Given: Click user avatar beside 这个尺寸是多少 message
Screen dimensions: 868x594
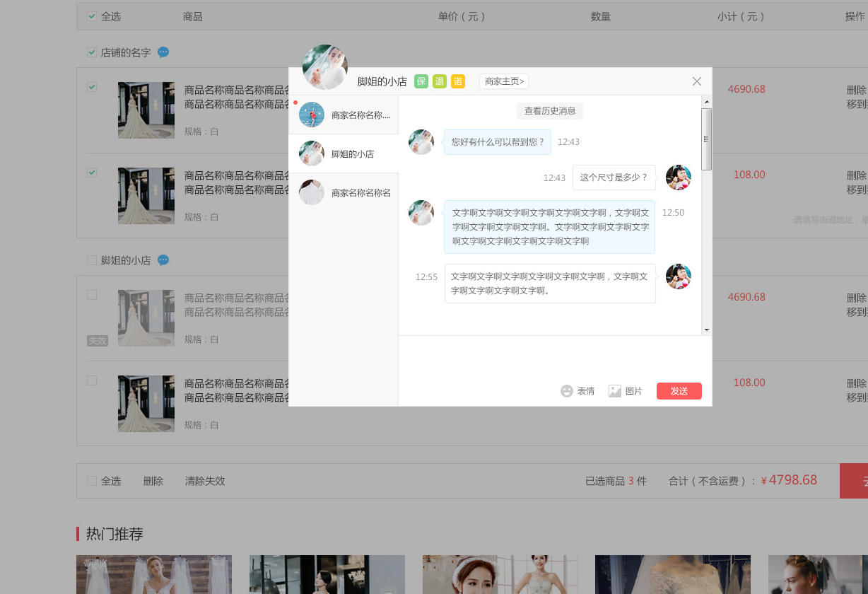Looking at the screenshot, I should click(x=679, y=177).
